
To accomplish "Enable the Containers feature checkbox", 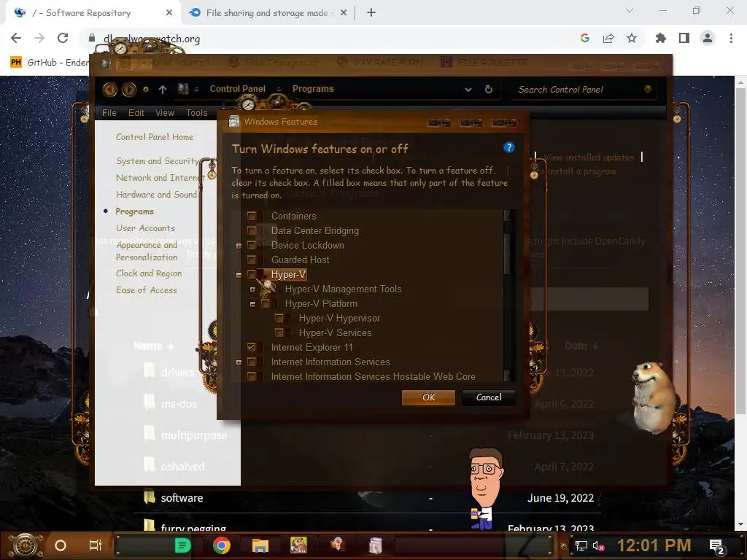I will click(x=252, y=216).
